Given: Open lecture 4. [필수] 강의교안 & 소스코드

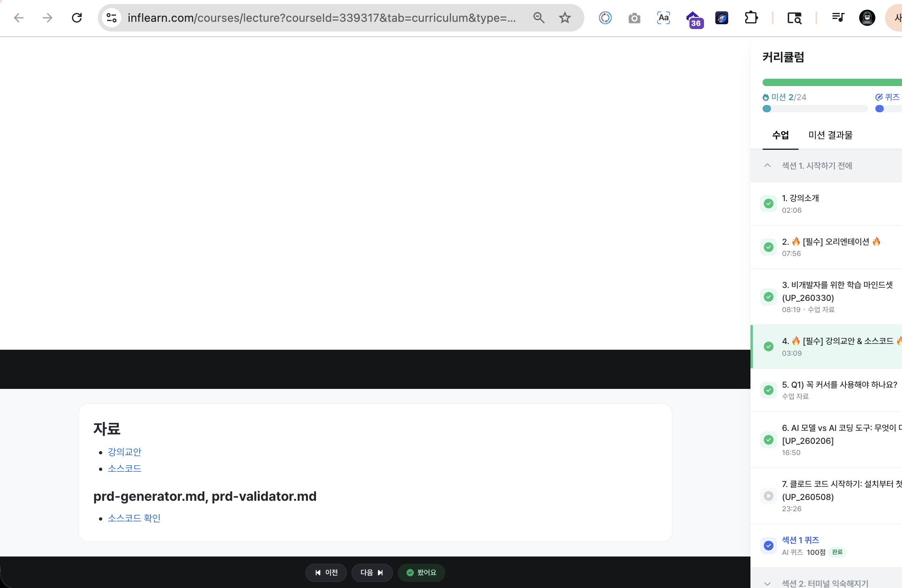Looking at the screenshot, I should point(826,346).
